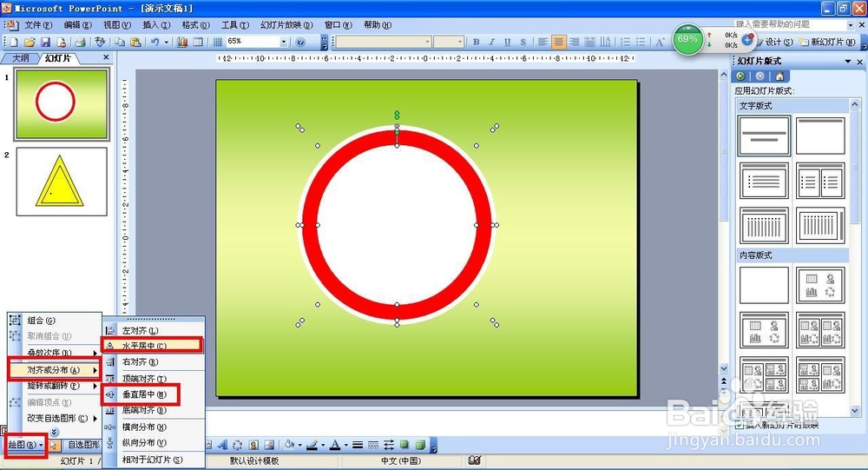Open the 格式 menu

point(195,25)
